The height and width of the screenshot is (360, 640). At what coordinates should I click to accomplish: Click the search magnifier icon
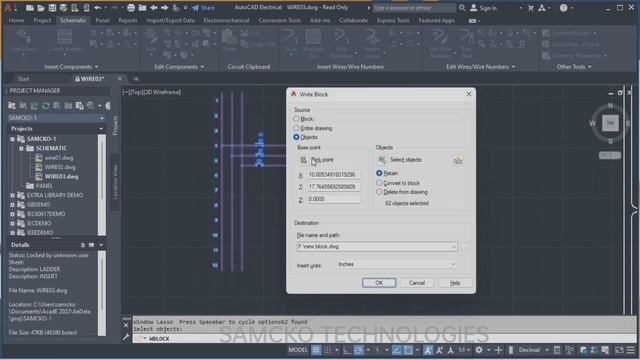pyautogui.click(x=462, y=8)
